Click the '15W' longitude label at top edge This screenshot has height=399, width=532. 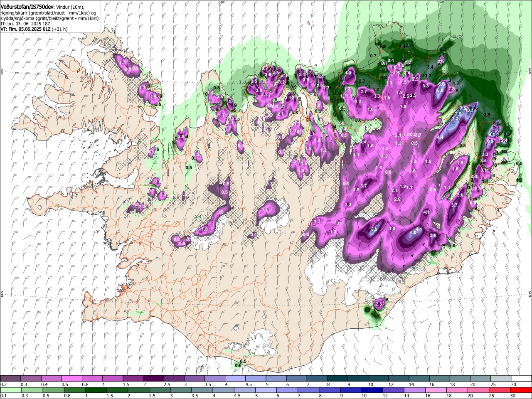pos(440,2)
